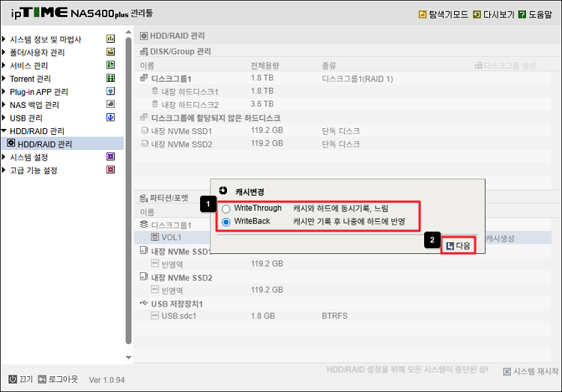Click the 끄기 power off icon

pyautogui.click(x=13, y=379)
